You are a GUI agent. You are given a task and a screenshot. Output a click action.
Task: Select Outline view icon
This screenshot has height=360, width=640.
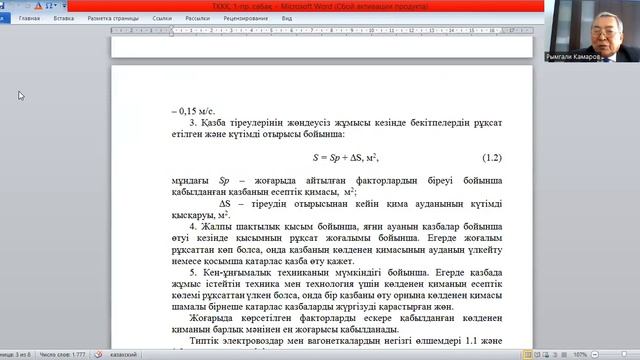(555, 355)
